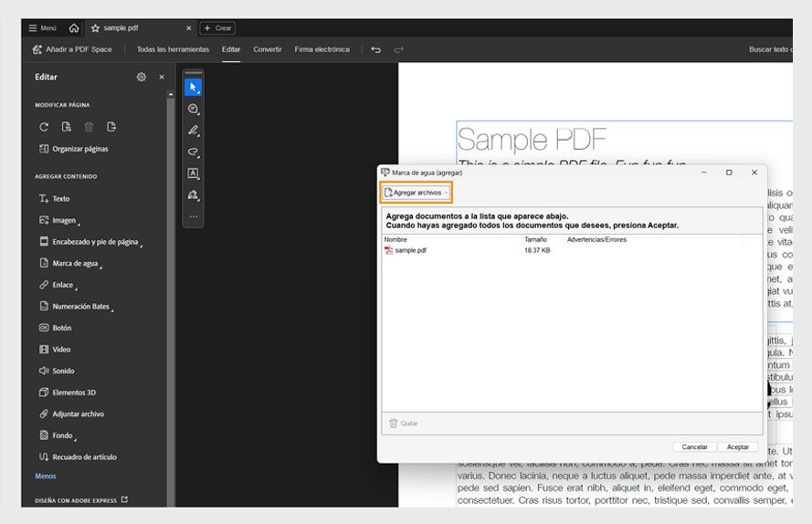Rotate the page icon
This screenshot has width=812, height=524.
(x=44, y=127)
